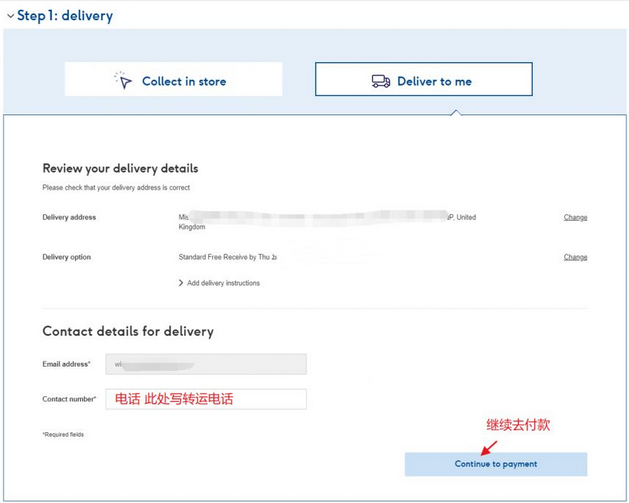
Task: Click the collect in store pointer icon
Action: (123, 81)
